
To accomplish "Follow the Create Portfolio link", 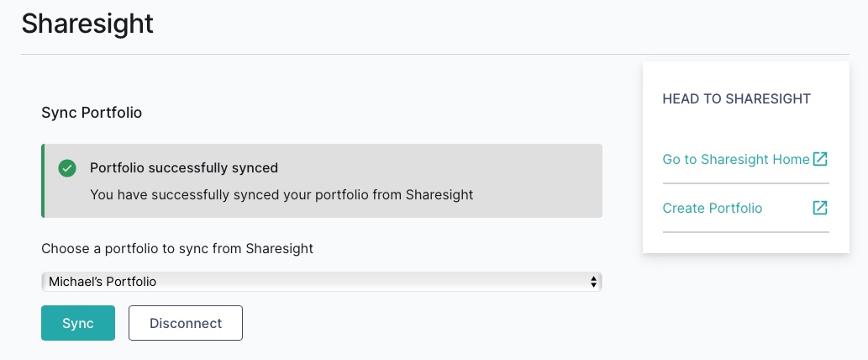I will pyautogui.click(x=712, y=208).
